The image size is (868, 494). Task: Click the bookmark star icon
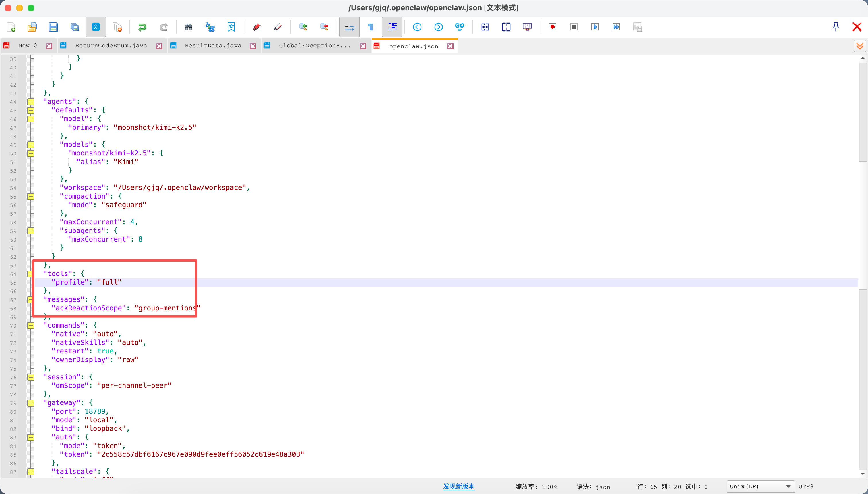231,27
